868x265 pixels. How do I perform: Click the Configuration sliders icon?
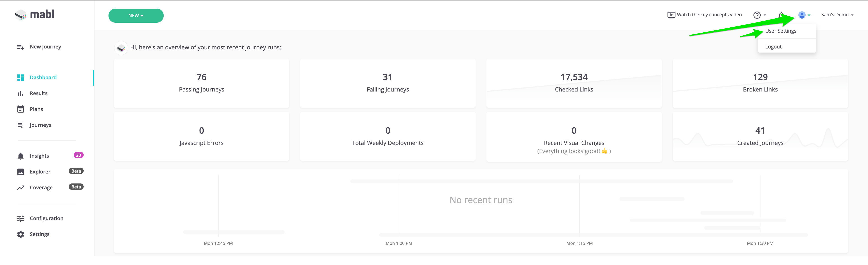tap(21, 218)
